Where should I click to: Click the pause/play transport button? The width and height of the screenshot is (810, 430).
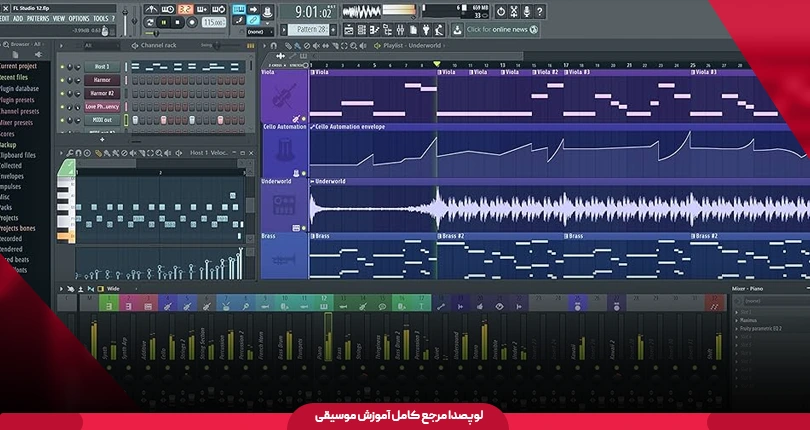(164, 22)
